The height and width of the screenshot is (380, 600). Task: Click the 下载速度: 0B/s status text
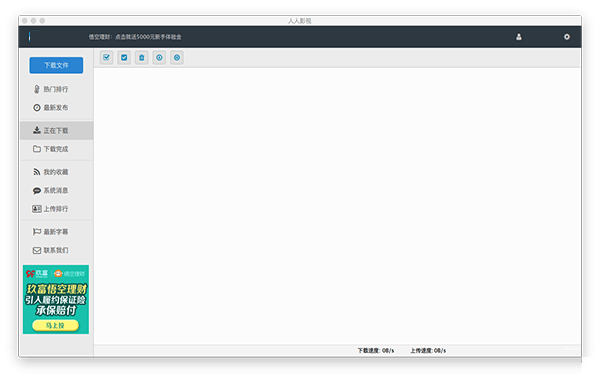pyautogui.click(x=375, y=351)
